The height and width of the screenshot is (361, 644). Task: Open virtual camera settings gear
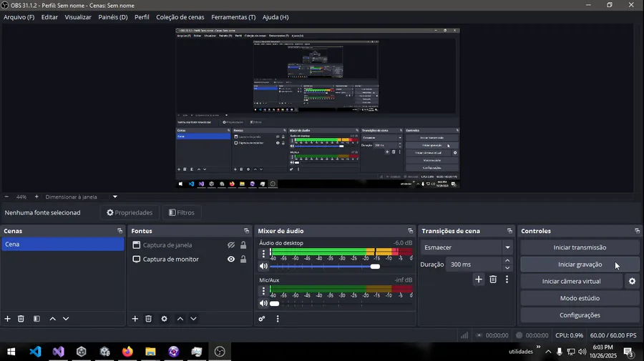pos(632,282)
